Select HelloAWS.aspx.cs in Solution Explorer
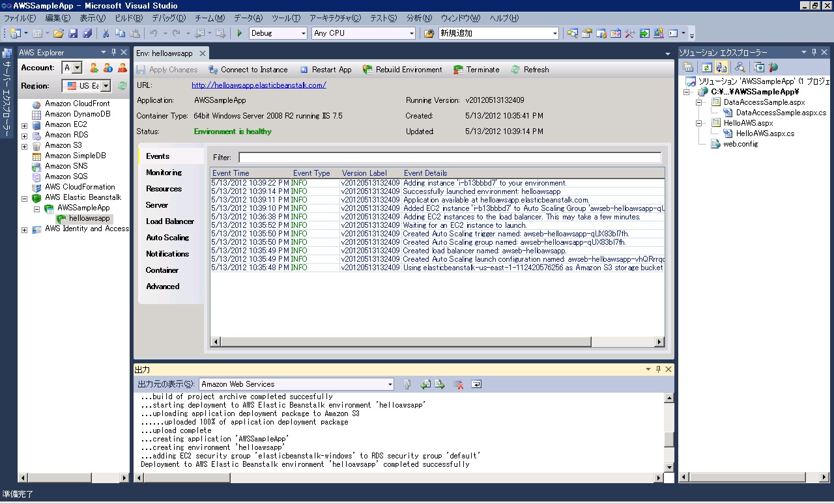 (765, 133)
